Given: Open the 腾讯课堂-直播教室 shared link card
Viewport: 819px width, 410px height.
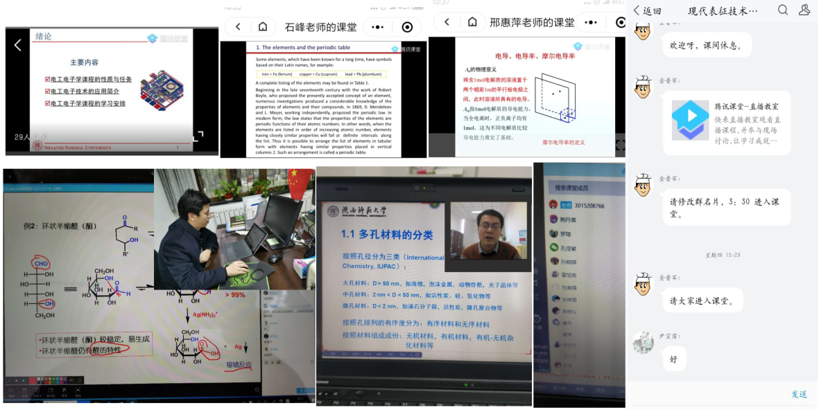Looking at the screenshot, I should [725, 122].
